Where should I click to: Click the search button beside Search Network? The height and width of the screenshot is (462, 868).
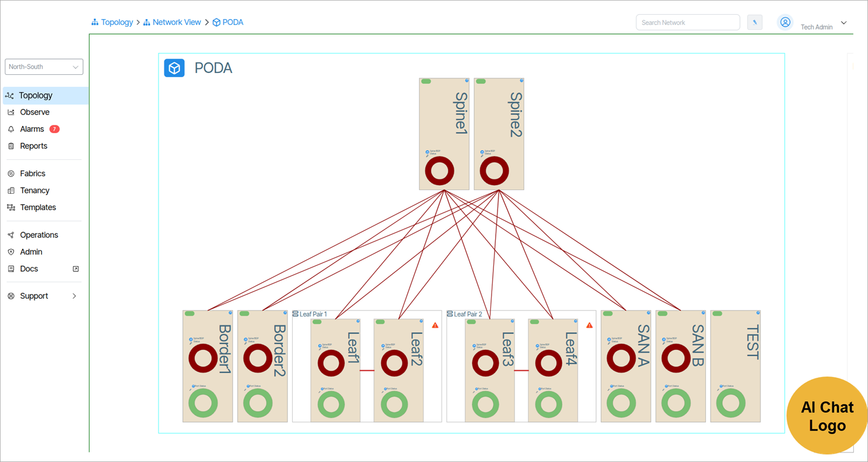(x=755, y=23)
